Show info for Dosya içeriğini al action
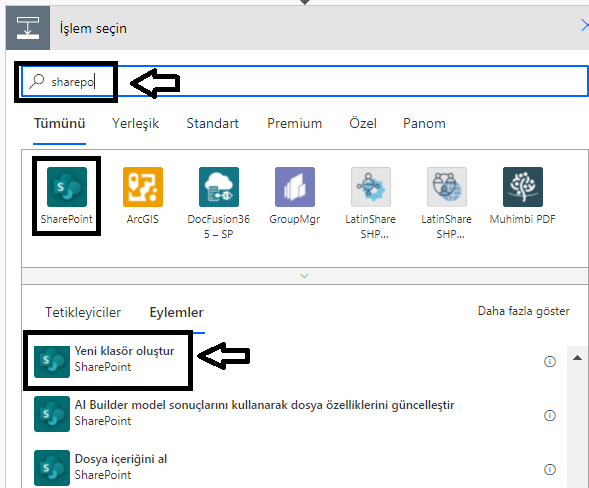Image resolution: width=589 pixels, height=488 pixels. click(550, 469)
